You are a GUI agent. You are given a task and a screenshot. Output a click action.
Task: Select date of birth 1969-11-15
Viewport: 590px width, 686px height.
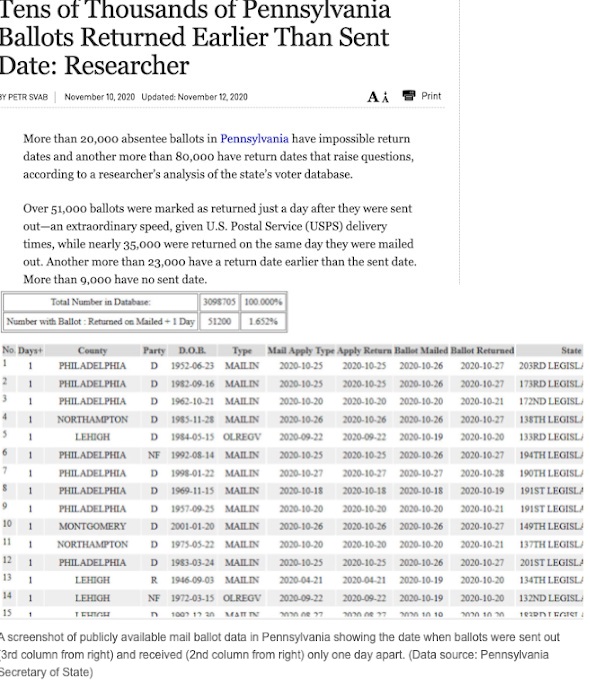pyautogui.click(x=192, y=491)
